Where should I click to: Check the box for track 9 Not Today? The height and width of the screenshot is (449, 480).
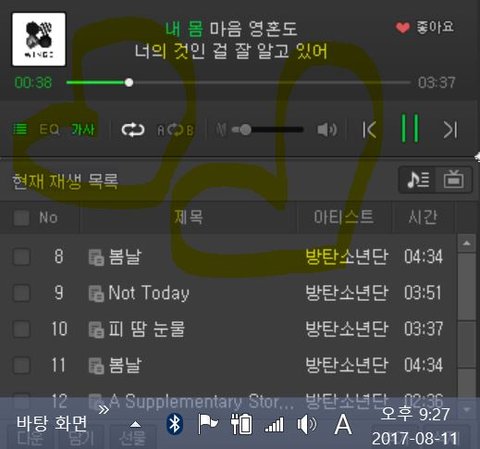tap(21, 293)
